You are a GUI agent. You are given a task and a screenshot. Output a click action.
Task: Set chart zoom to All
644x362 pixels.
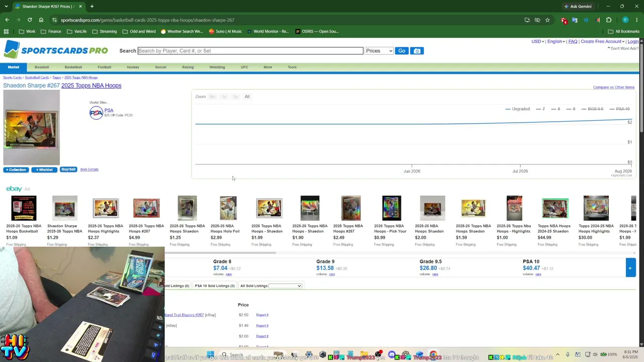(x=247, y=97)
